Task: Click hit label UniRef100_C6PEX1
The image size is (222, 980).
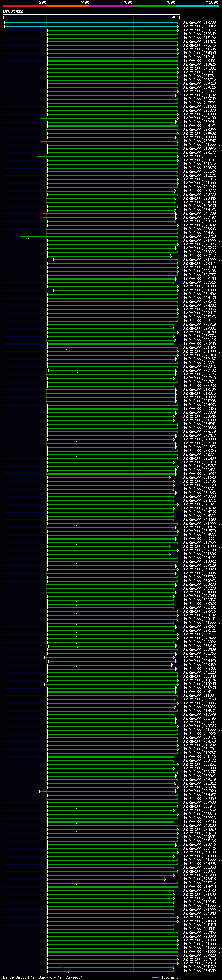Action: [x=199, y=72]
